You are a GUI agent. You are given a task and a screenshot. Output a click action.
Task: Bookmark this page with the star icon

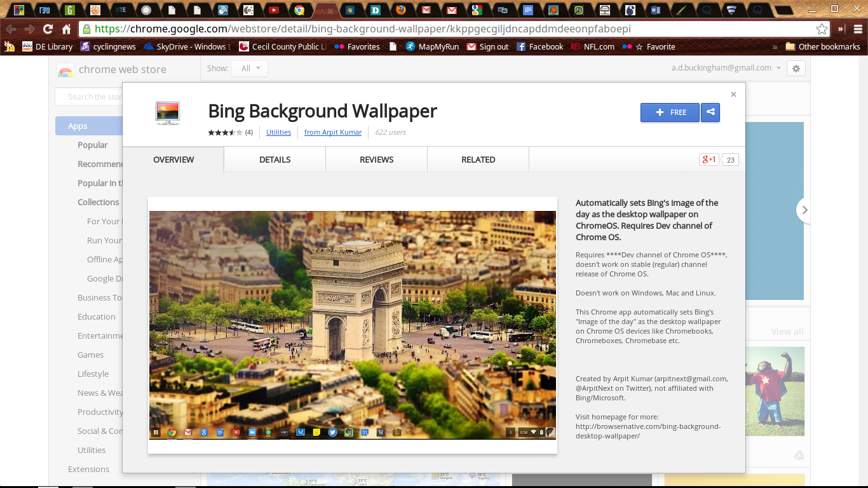pyautogui.click(x=822, y=29)
